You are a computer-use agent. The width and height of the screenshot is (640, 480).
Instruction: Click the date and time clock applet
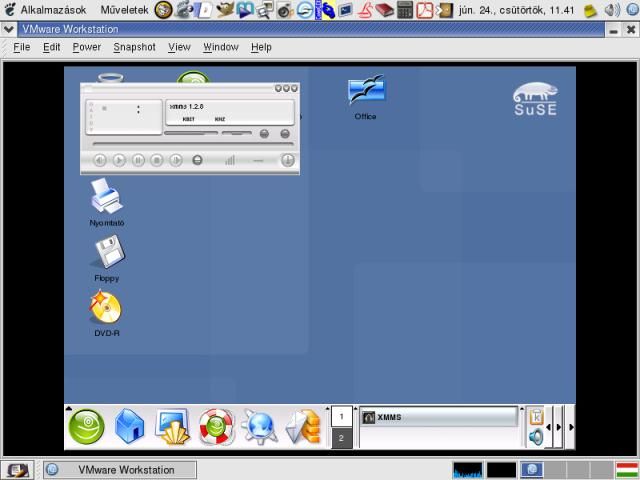click(516, 10)
